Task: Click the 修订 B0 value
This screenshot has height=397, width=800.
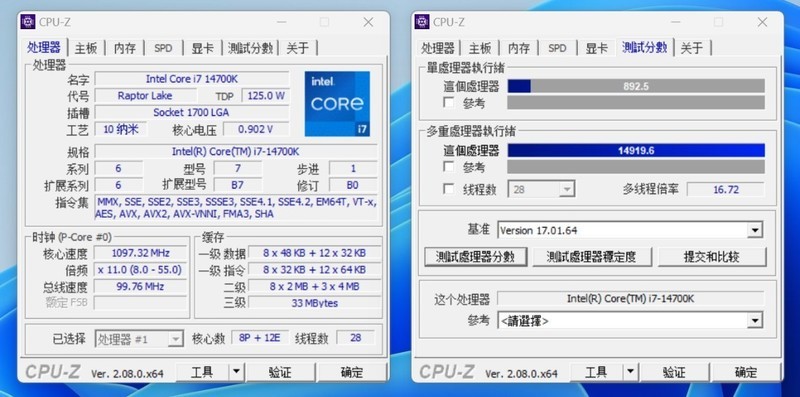Action: click(x=353, y=185)
